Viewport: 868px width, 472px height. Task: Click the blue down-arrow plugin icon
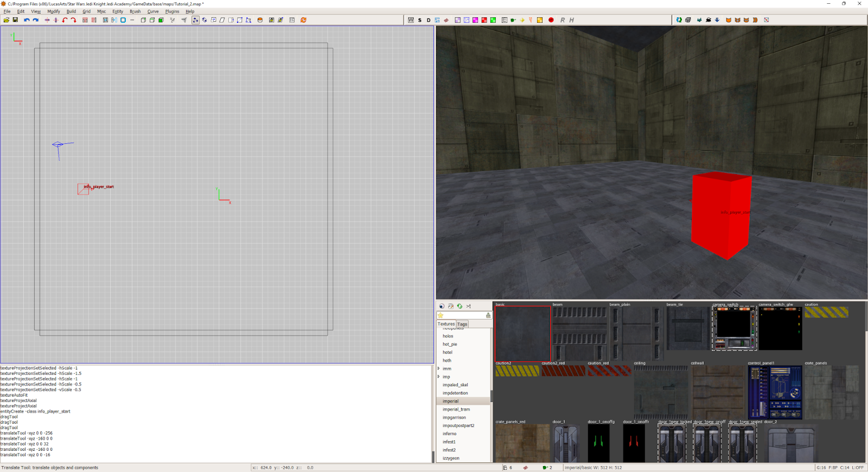click(717, 20)
